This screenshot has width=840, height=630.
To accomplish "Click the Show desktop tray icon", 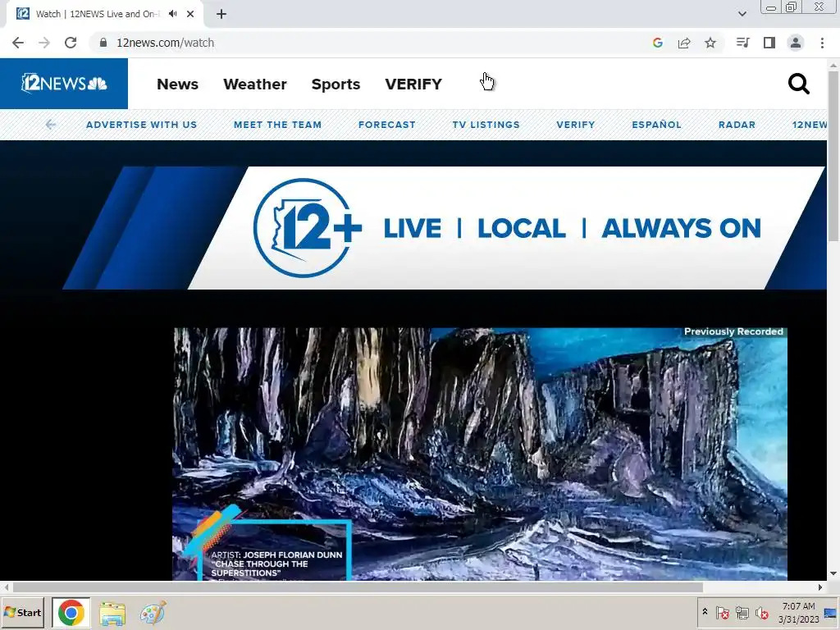I will coord(830,612).
